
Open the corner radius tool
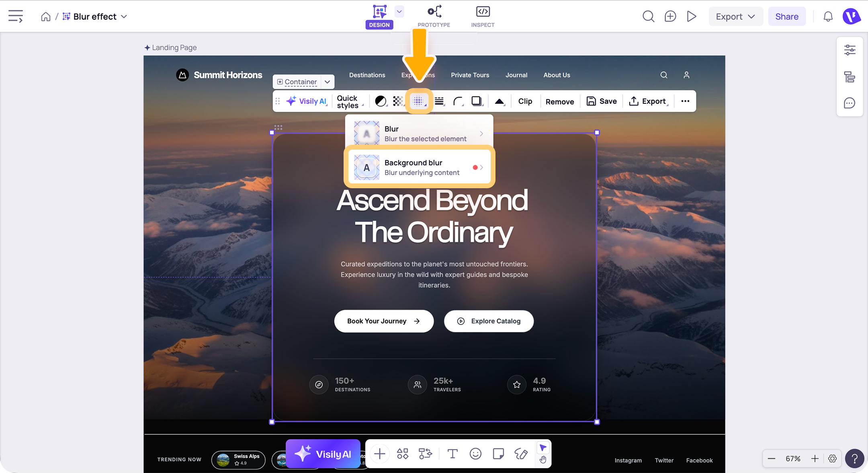point(458,101)
